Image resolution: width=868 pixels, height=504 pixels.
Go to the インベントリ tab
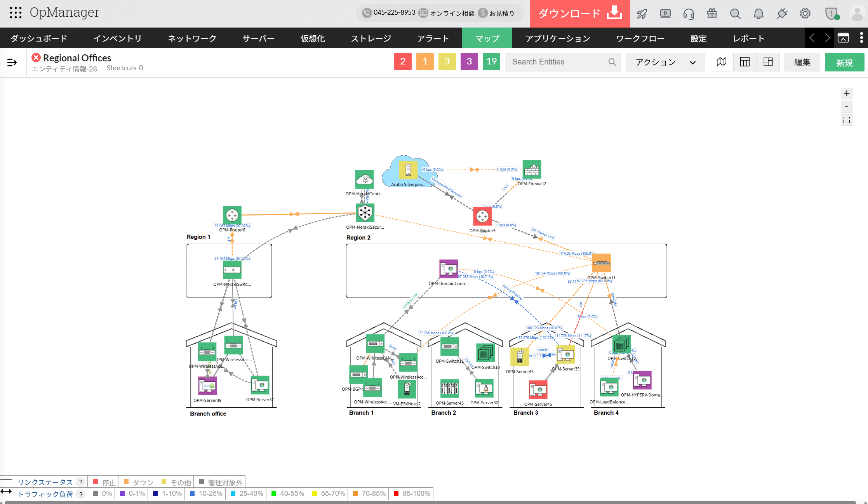coord(117,38)
